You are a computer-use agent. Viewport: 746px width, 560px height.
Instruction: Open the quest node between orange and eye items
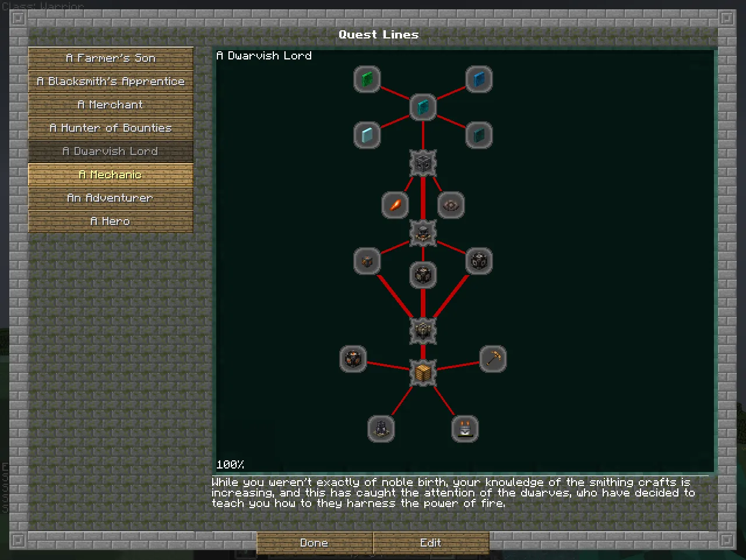click(423, 233)
